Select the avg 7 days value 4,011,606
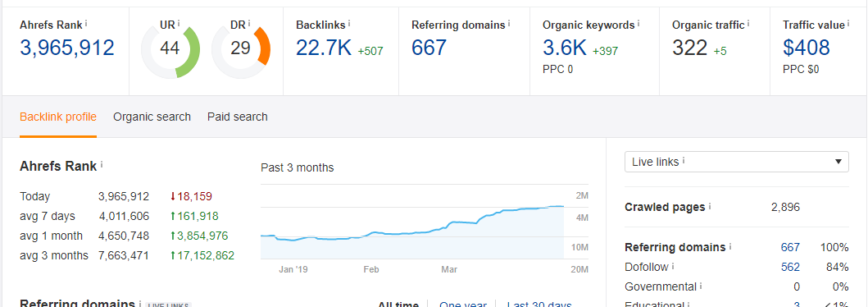This screenshot has width=868, height=307. 125,216
